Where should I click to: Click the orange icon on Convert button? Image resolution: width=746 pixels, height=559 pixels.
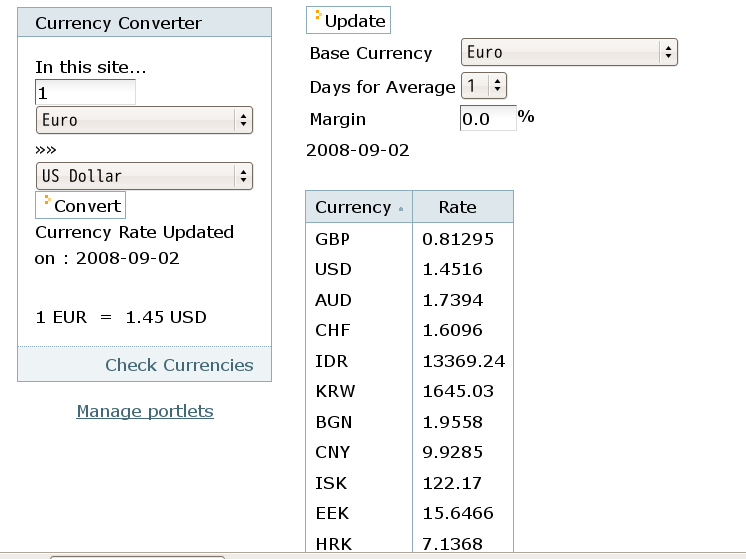47,200
